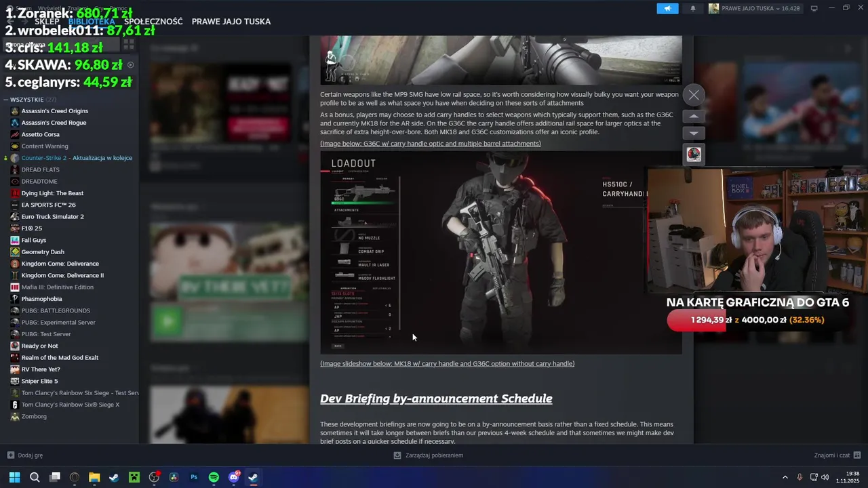This screenshot has height=488, width=868.
Task: Open the SPOŁECZNOŚĆ menu
Action: tap(153, 22)
